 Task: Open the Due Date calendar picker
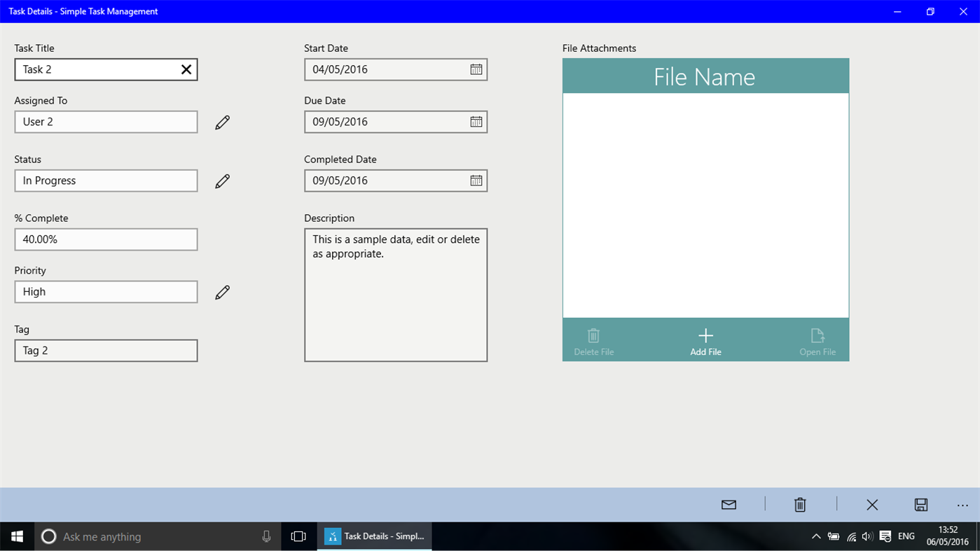[x=476, y=122]
